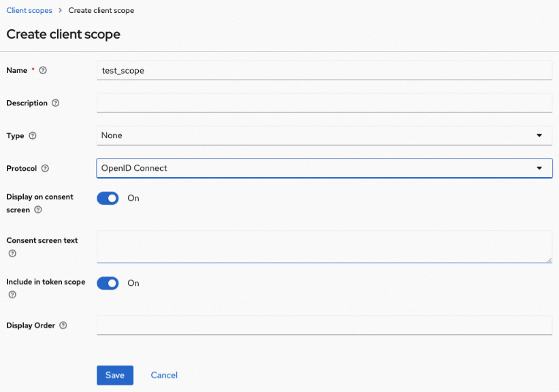Click the help icon next to Name
The width and height of the screenshot is (559, 392).
click(44, 70)
